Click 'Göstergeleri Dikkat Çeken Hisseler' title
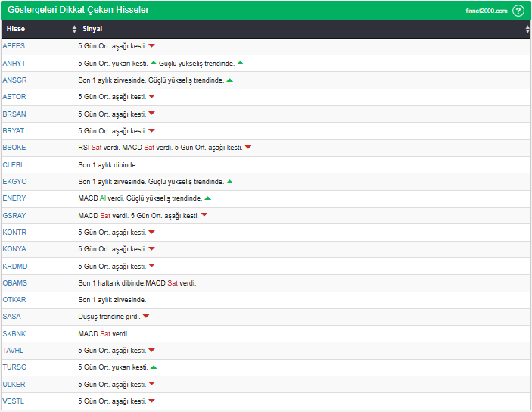The height and width of the screenshot is (412, 532). coord(79,10)
